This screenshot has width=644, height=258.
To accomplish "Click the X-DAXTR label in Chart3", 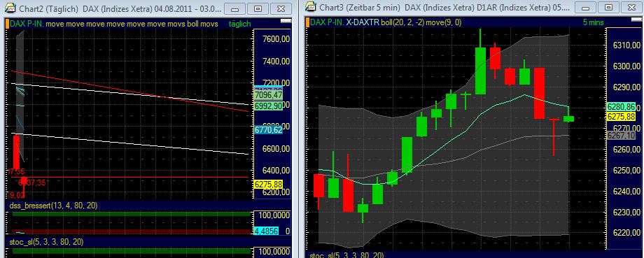I will [x=363, y=23].
